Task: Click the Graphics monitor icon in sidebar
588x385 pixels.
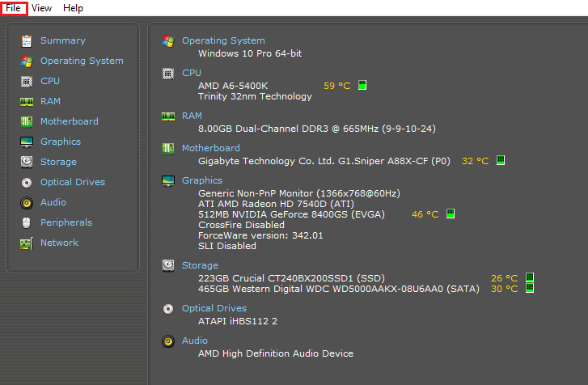Action: pyautogui.click(x=27, y=142)
